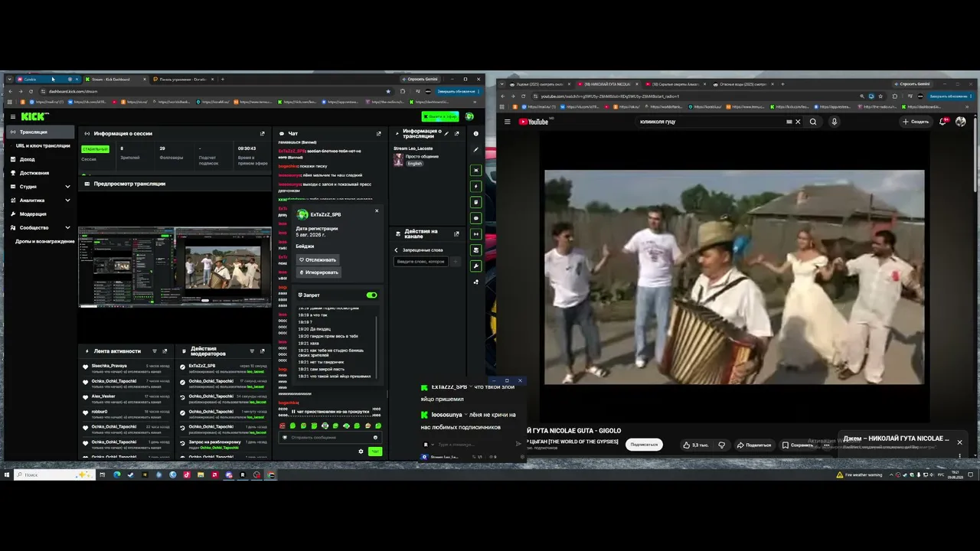Expand the Studio section in Kick sidebar
The image size is (980, 551).
[67, 187]
